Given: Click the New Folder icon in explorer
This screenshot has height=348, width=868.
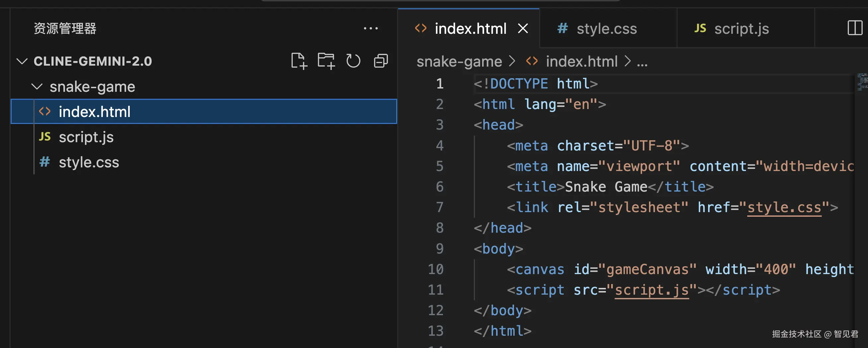Looking at the screenshot, I should tap(326, 61).
